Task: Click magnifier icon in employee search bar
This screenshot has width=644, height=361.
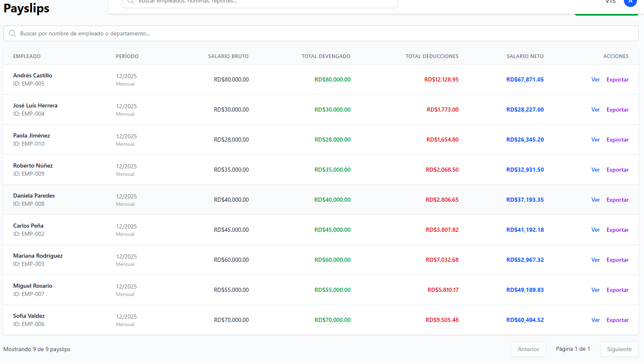Action: coord(12,33)
